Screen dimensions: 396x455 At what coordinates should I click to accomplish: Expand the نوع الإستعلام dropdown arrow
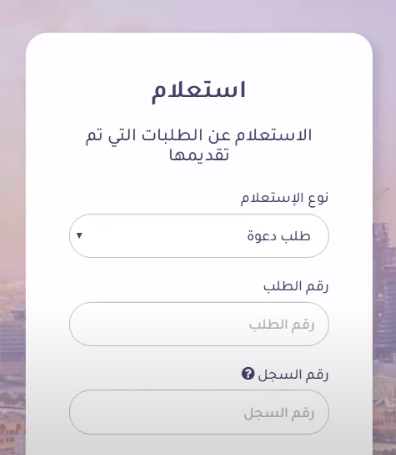pos(79,236)
